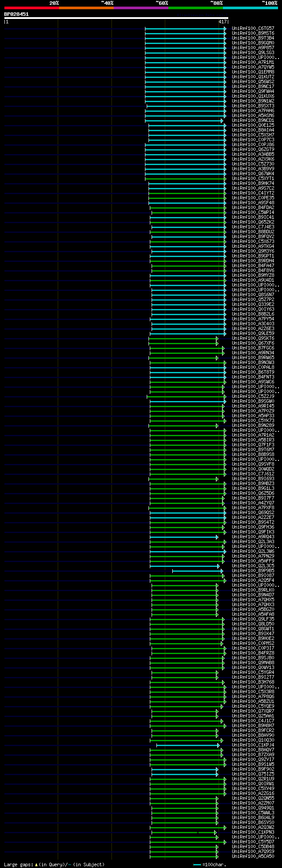The height and width of the screenshot is (868, 282).
Task: Select hit UniRef100_Q9LE59
Action: tap(253, 333)
